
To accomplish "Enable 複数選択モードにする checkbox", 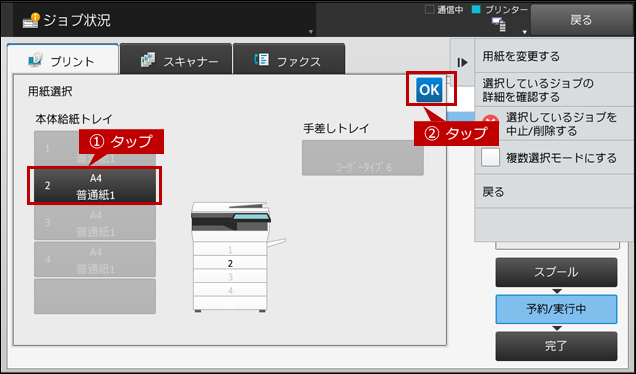I will [x=490, y=157].
